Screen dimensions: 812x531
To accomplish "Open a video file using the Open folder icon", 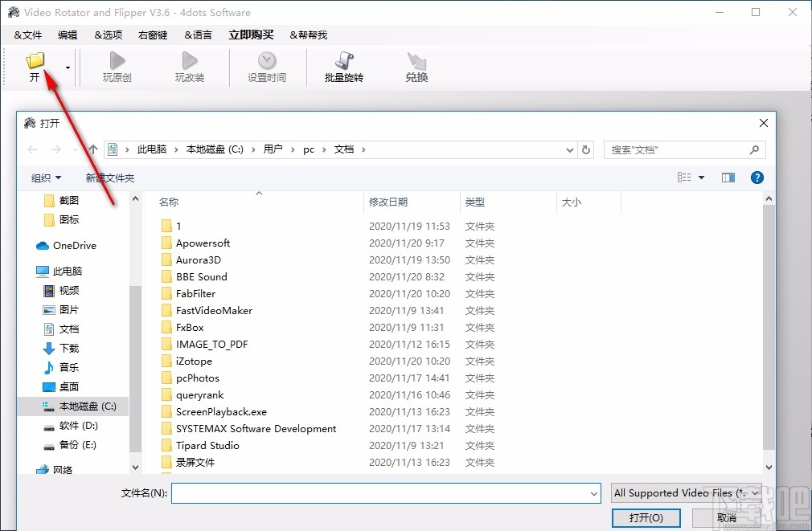I will pos(35,59).
